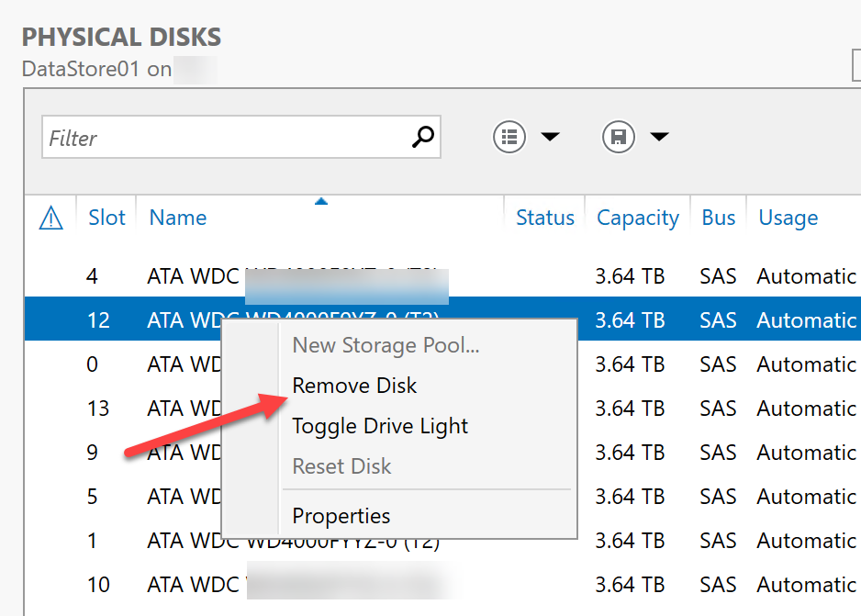The image size is (861, 616).
Task: Sort by the Bus column header
Action: click(x=718, y=218)
